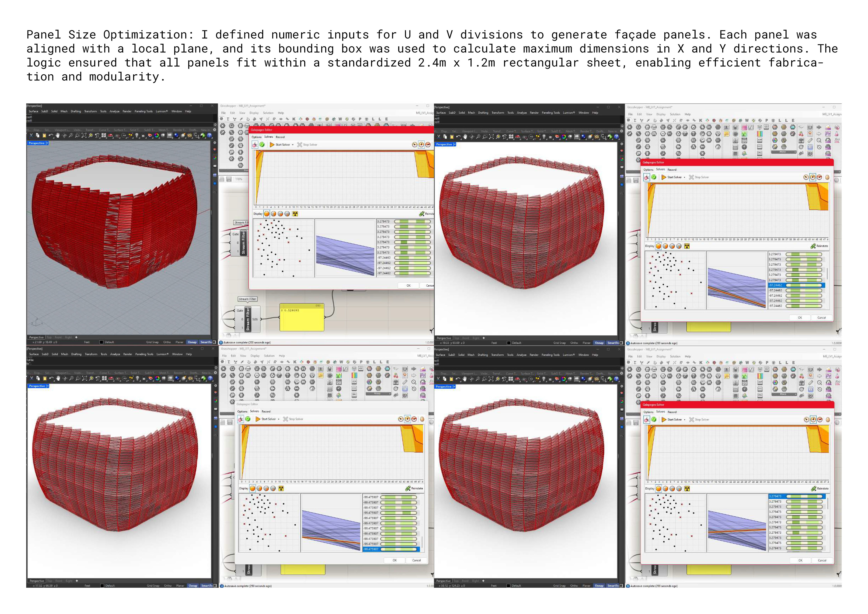Toggle Grid Snap in Rhino window showing x 38.12
The image size is (868, 614).
tap(559, 586)
